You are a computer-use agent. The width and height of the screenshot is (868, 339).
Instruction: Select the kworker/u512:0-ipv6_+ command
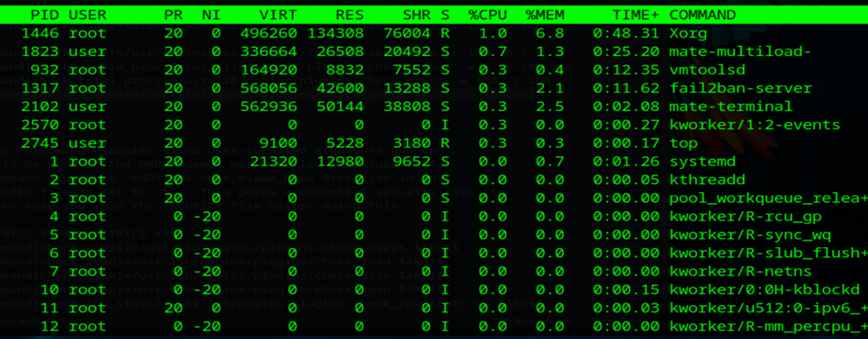(x=769, y=308)
